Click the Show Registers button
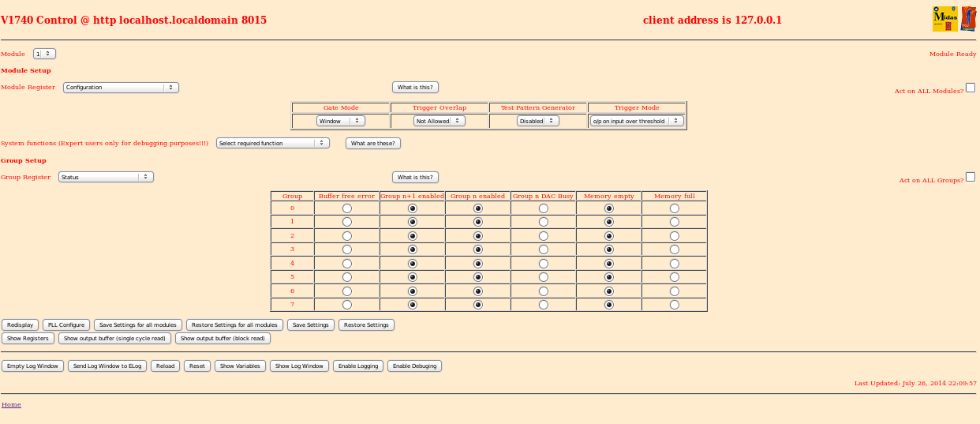 tap(28, 338)
